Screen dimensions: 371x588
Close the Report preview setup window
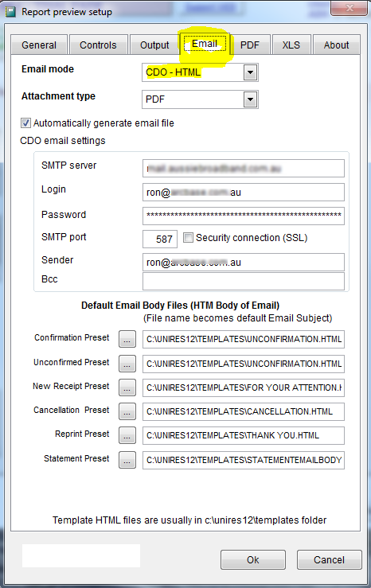point(350,8)
